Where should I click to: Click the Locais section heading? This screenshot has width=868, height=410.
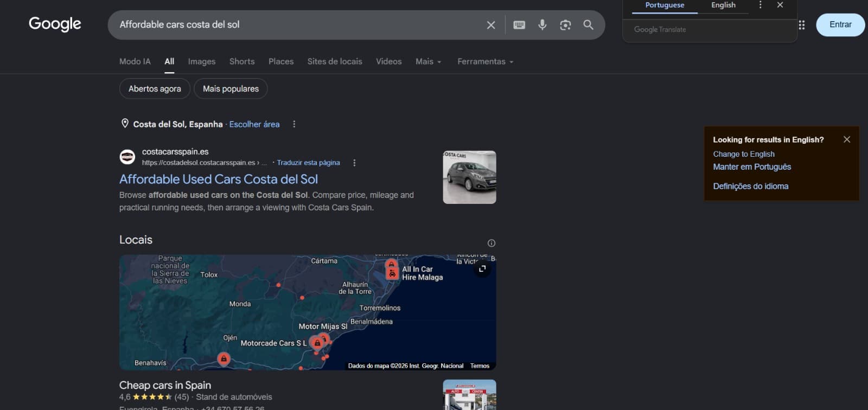(136, 240)
